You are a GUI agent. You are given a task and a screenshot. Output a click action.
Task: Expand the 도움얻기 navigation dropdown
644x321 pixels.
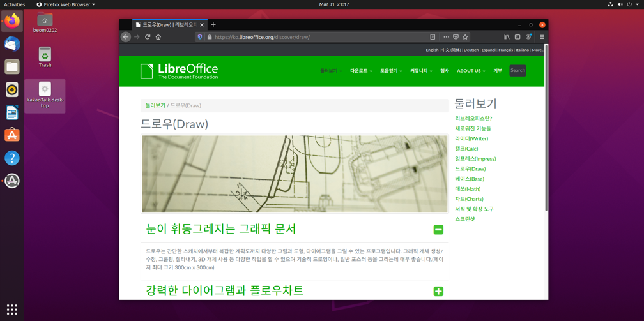391,71
